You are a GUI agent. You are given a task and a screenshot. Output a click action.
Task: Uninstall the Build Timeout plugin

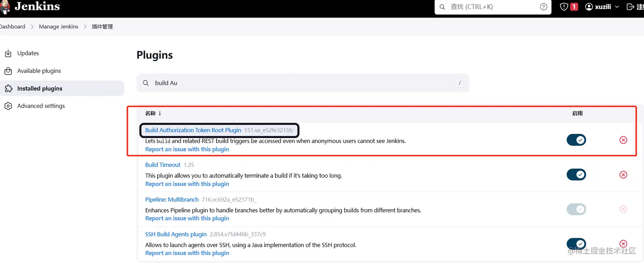[x=623, y=174]
